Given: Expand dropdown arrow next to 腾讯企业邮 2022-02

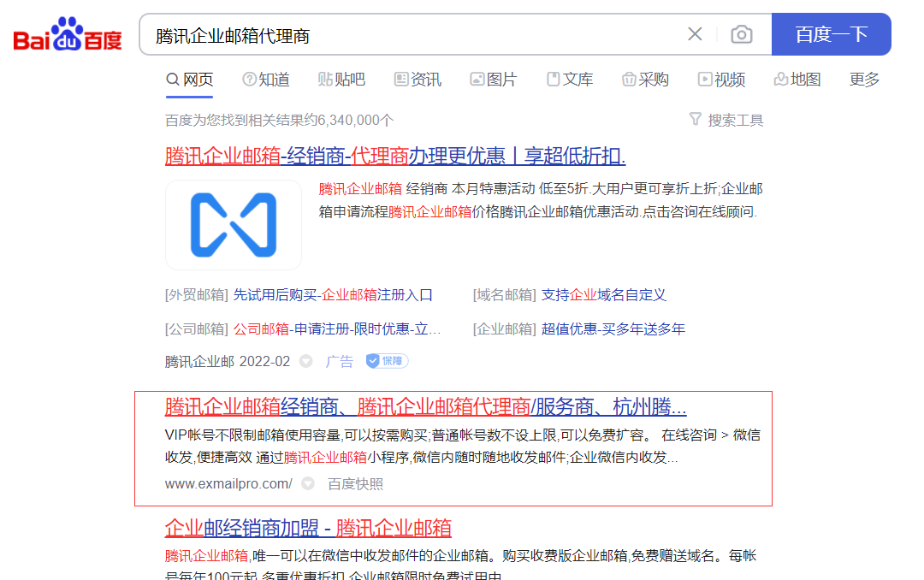Looking at the screenshot, I should point(305,361).
